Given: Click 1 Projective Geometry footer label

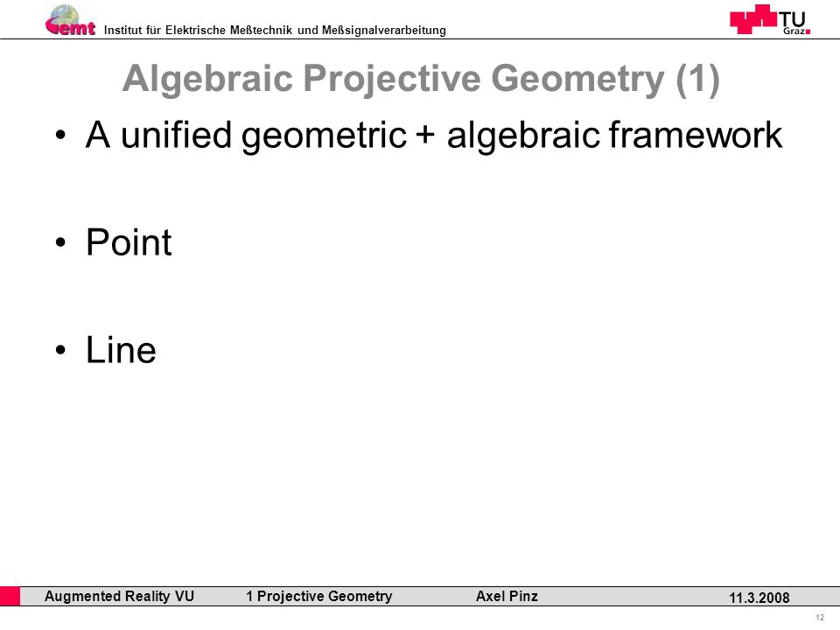Looking at the screenshot, I should (x=319, y=596).
